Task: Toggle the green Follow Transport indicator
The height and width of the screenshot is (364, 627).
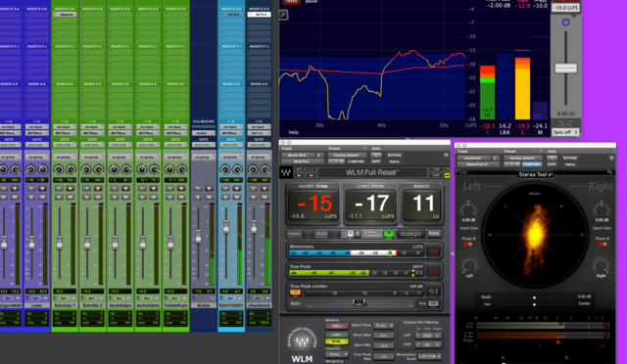Action: [389, 234]
